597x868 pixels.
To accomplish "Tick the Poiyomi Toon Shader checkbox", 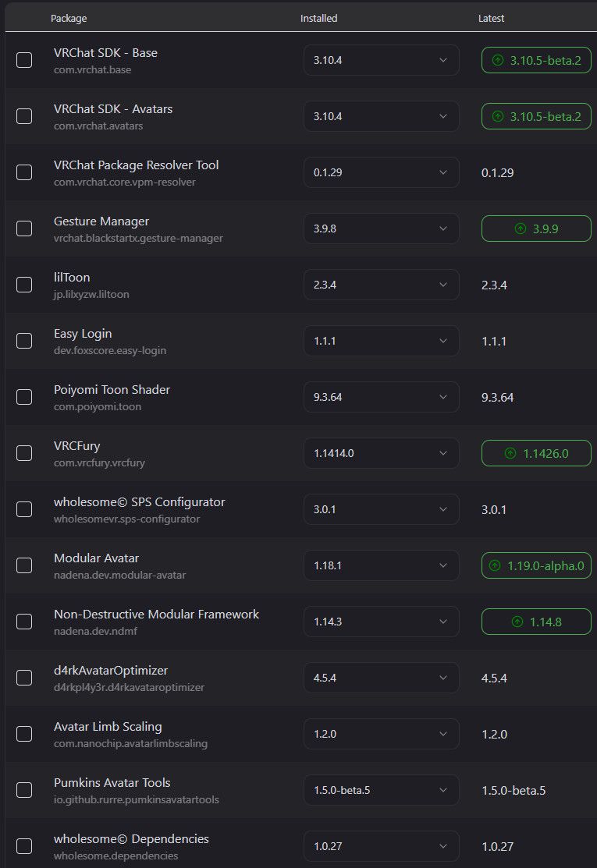I will pos(24,397).
